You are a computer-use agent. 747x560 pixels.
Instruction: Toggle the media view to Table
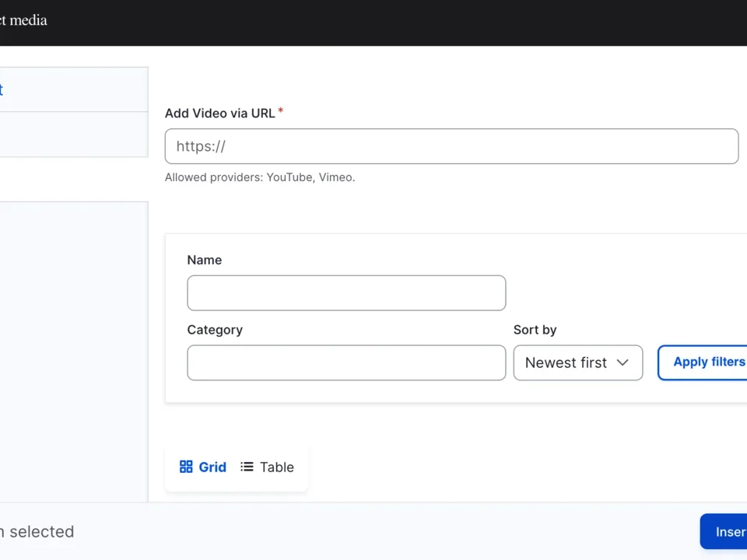coord(267,467)
